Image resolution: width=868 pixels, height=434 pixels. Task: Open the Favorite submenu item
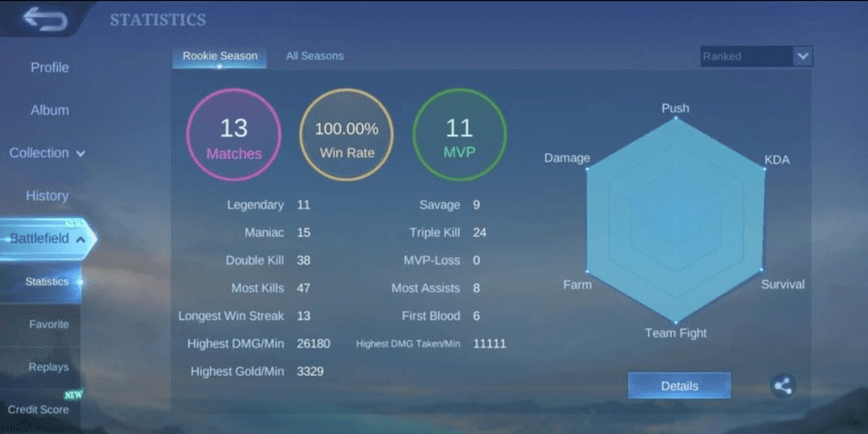pyautogui.click(x=49, y=325)
